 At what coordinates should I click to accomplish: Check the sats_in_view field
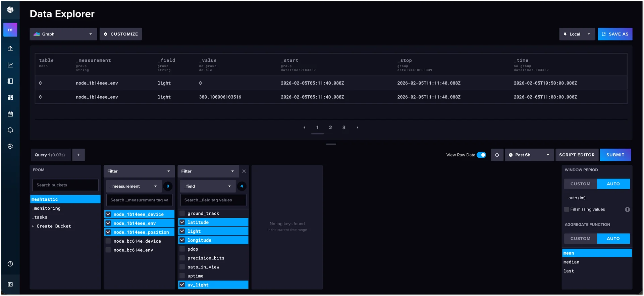click(x=182, y=267)
